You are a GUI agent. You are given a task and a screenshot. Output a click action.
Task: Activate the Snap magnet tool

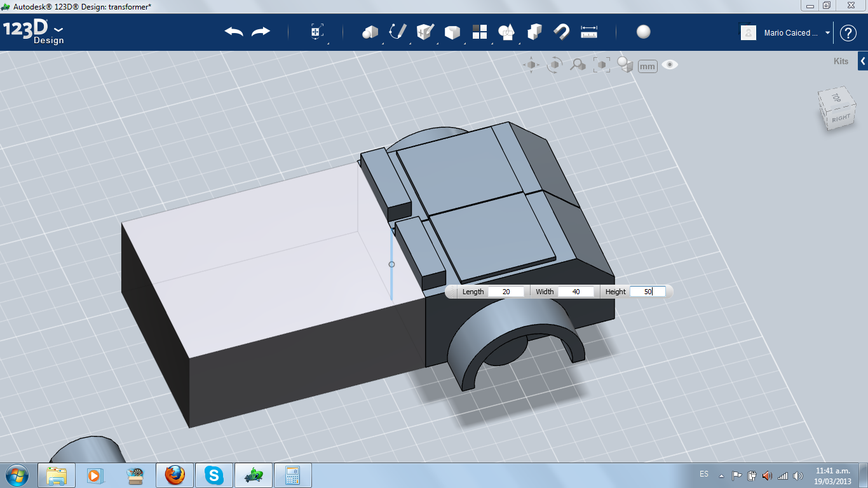tap(562, 32)
